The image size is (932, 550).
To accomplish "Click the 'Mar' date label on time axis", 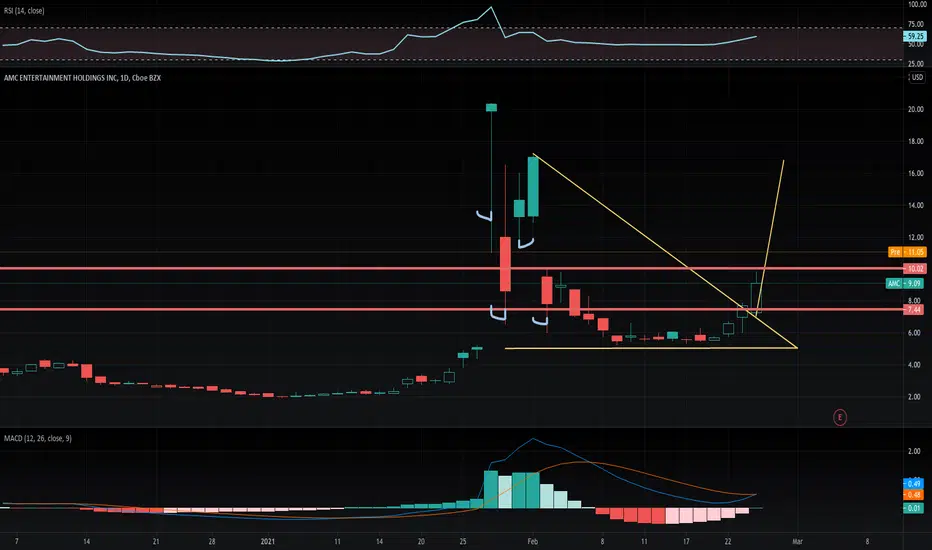I will [797, 542].
